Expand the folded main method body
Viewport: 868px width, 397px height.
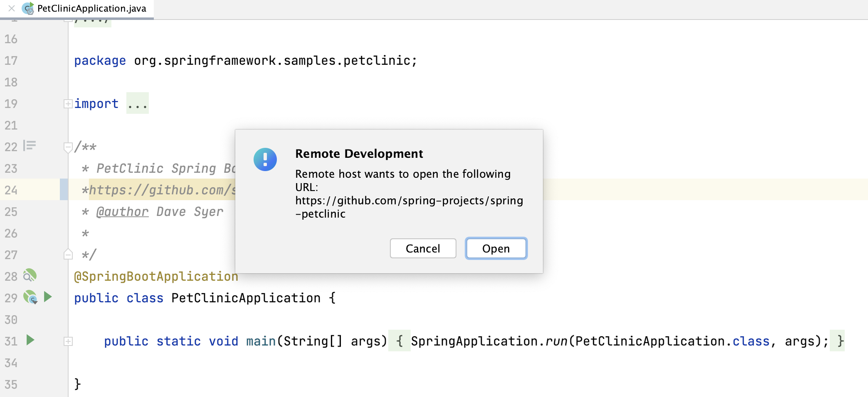(x=68, y=341)
